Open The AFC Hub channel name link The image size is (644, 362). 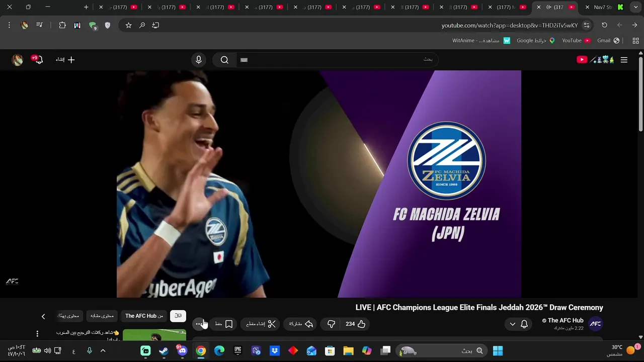[566, 320]
